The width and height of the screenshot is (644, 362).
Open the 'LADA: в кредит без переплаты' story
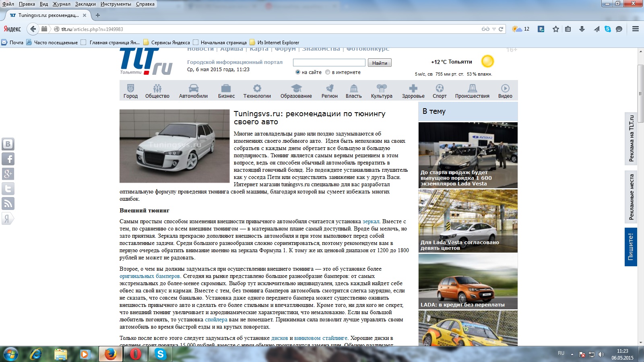click(468, 282)
